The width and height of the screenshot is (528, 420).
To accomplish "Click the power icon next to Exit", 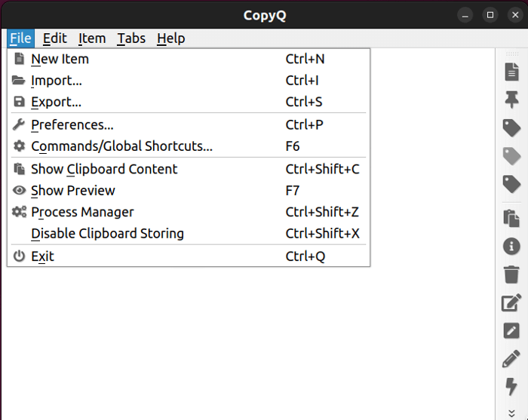I will (x=19, y=256).
